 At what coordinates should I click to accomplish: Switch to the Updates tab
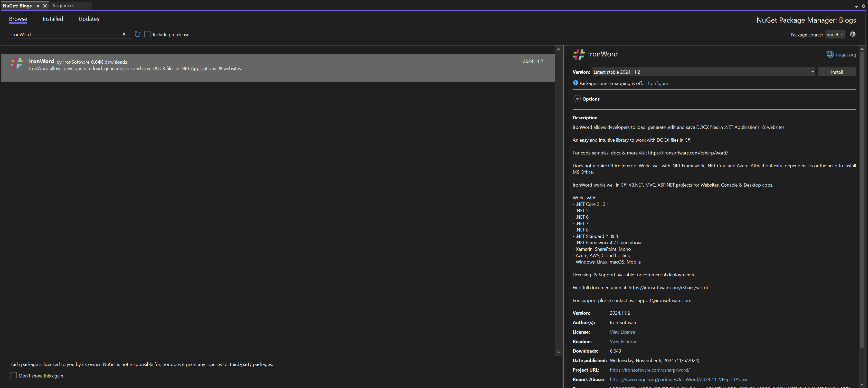point(89,19)
